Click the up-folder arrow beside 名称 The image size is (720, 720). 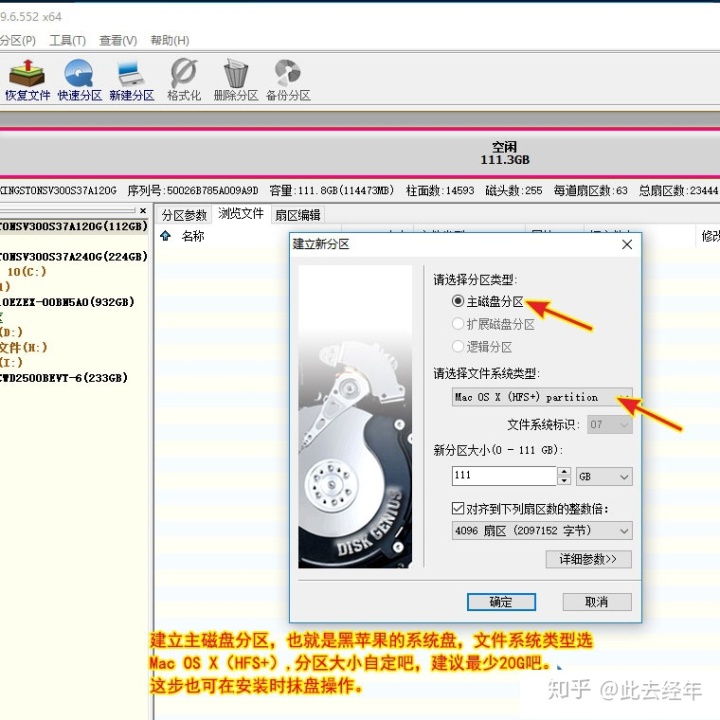[x=165, y=236]
